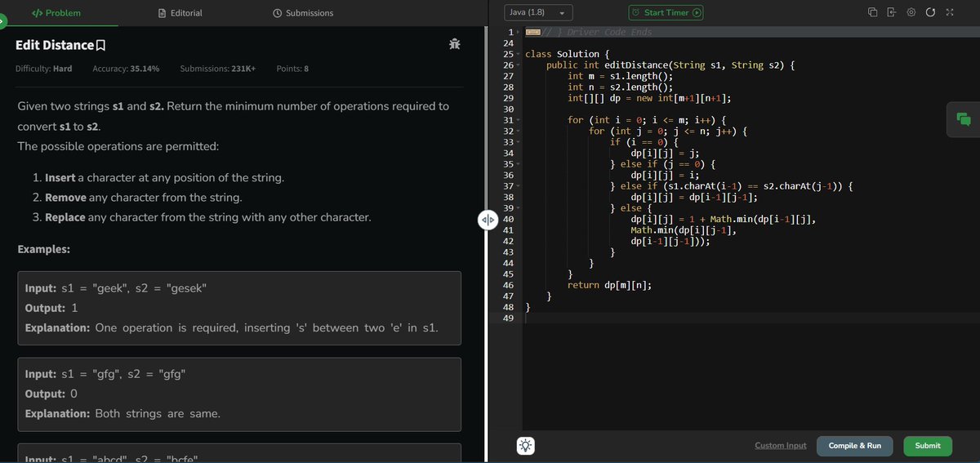
Task: Open the Editorial tab
Action: point(180,13)
